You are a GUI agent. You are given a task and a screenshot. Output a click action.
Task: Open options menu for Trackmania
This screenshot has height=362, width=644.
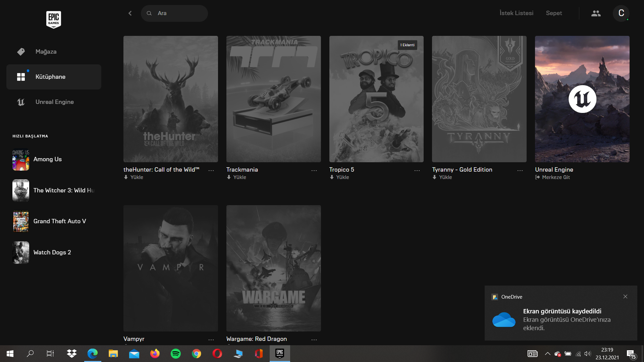314,171
